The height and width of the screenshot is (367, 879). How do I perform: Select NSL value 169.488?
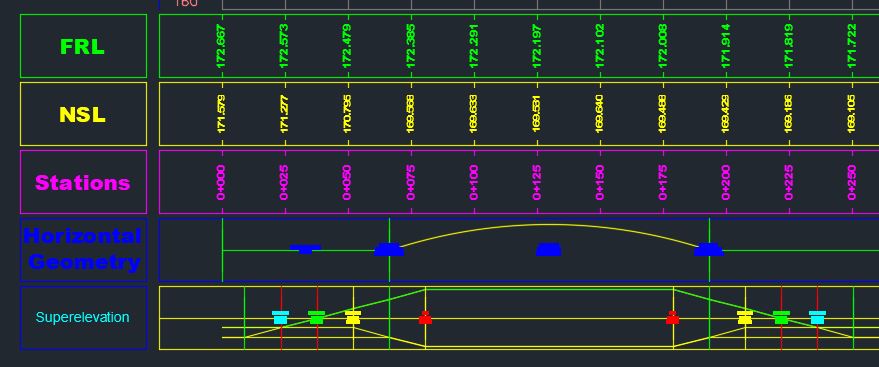click(x=663, y=114)
